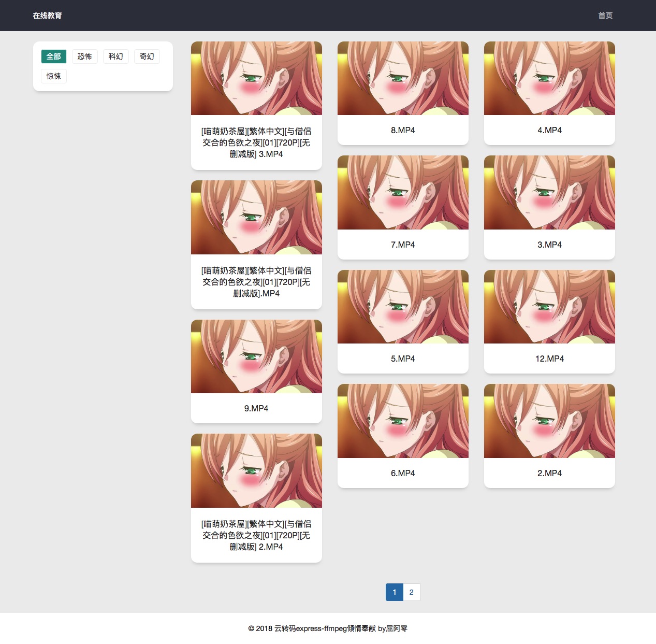Select pagination page 1
This screenshot has width=656, height=644.
[395, 592]
